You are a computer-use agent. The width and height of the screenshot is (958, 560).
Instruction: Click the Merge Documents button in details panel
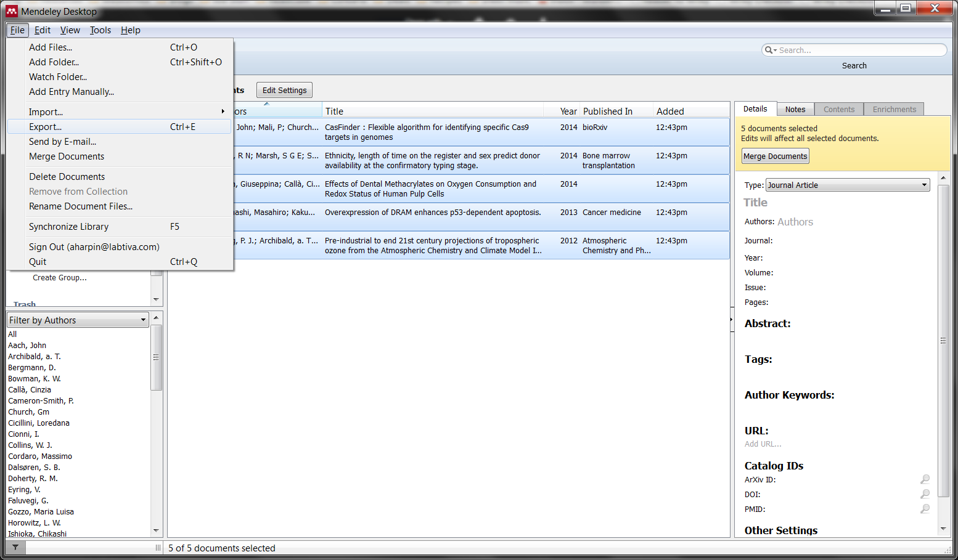click(775, 156)
